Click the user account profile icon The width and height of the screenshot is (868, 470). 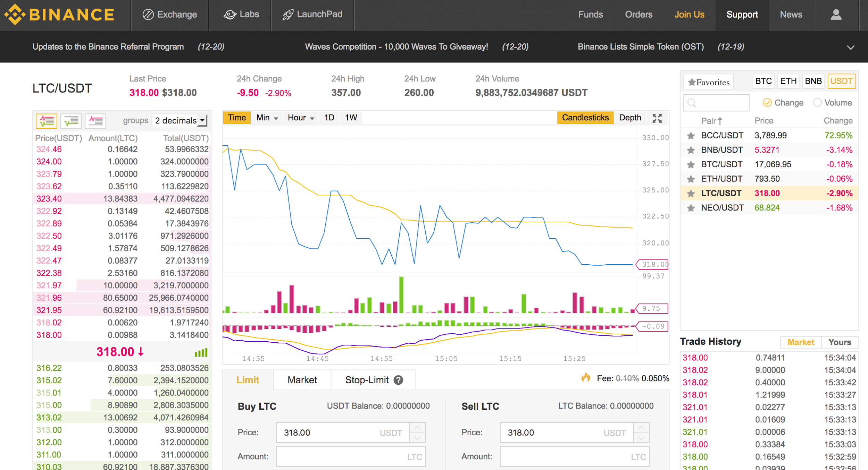click(836, 15)
